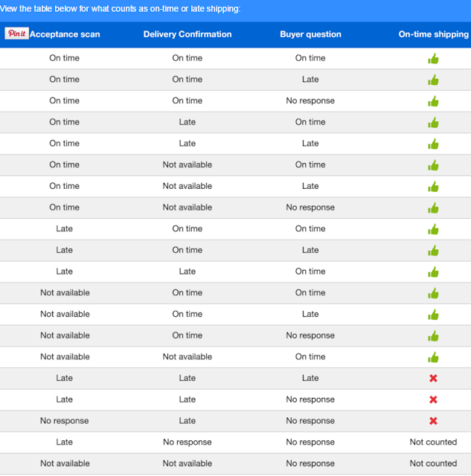This screenshot has height=476, width=471.
Task: Click the Buyer question column header
Action: click(310, 34)
